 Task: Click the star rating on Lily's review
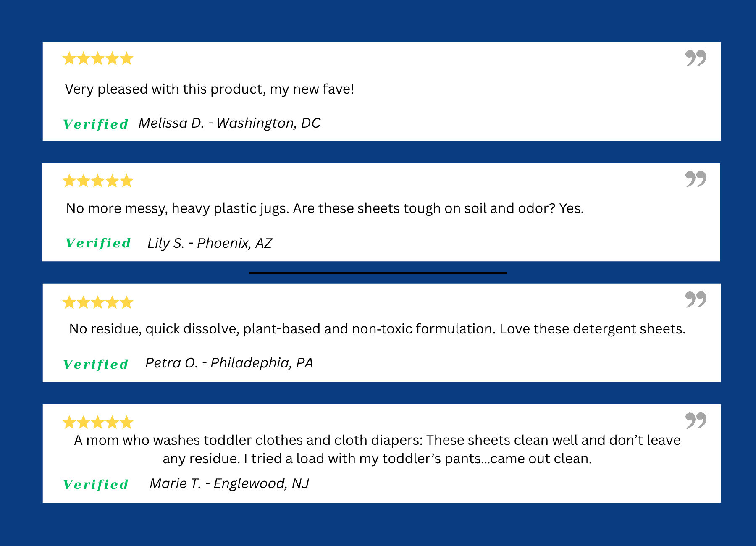click(x=98, y=181)
